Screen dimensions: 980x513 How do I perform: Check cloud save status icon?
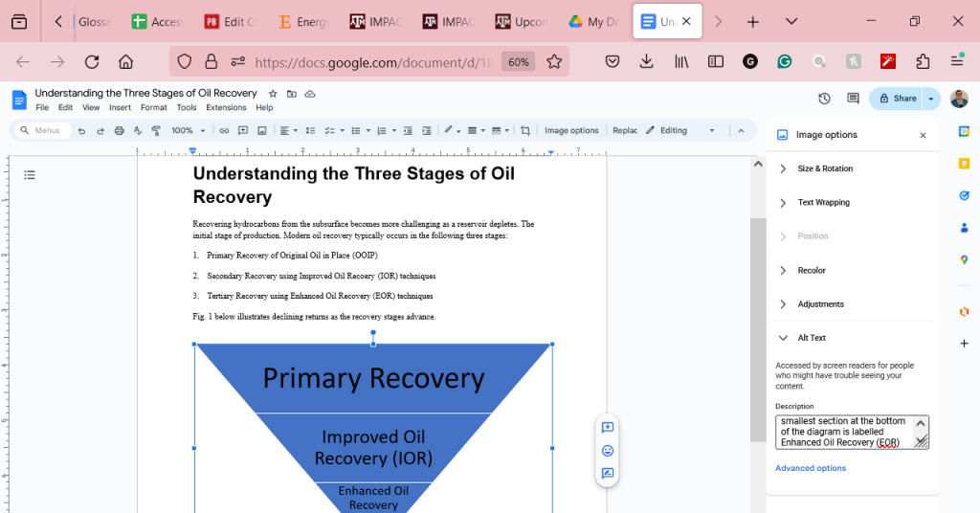point(310,94)
